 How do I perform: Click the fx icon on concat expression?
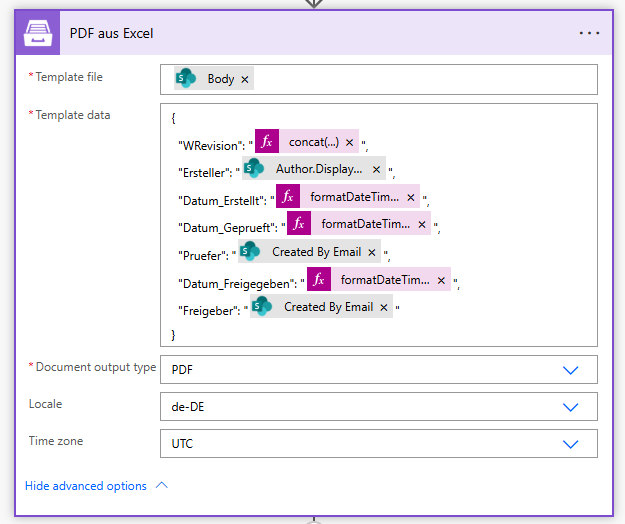click(267, 142)
